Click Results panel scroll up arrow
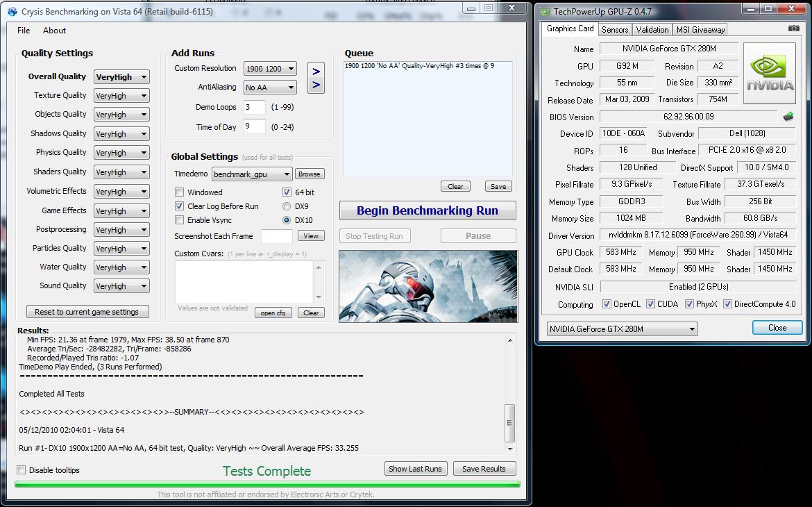 510,340
